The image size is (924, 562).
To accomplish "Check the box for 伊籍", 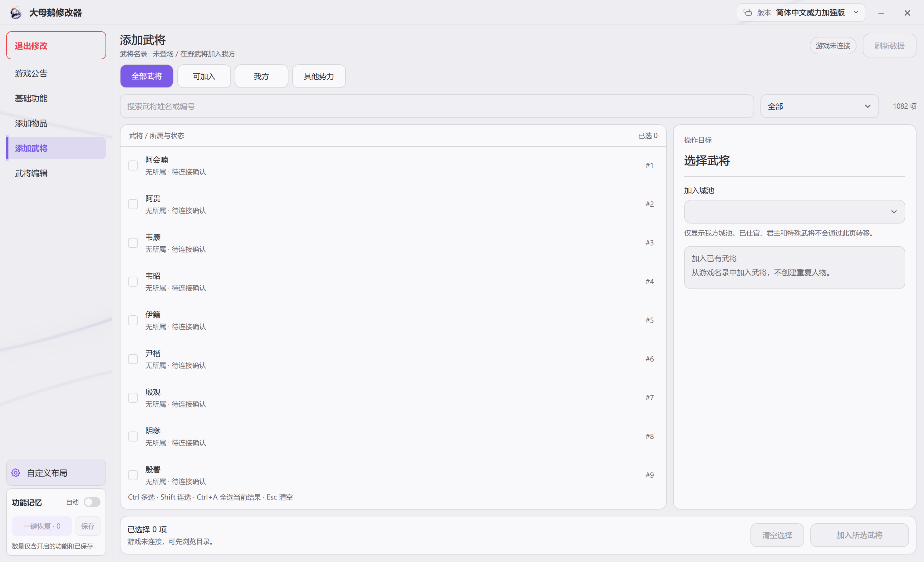I will [x=133, y=320].
